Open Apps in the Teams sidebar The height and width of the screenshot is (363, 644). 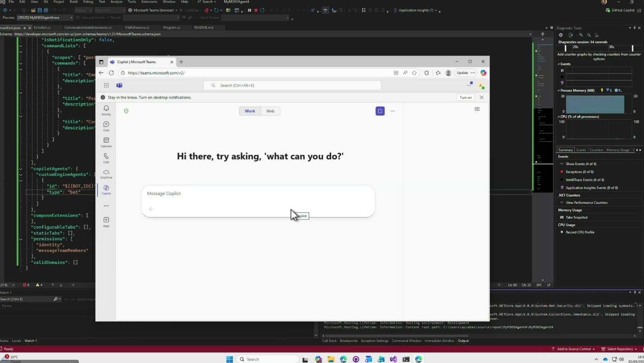pos(106,222)
